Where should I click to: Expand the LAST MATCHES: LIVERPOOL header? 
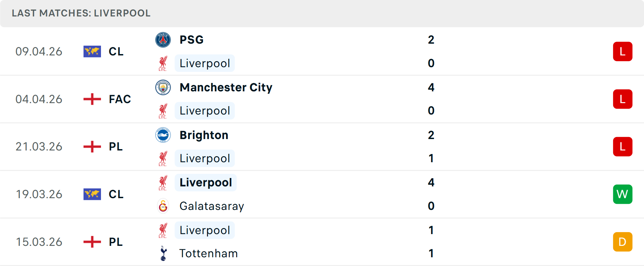(x=80, y=13)
